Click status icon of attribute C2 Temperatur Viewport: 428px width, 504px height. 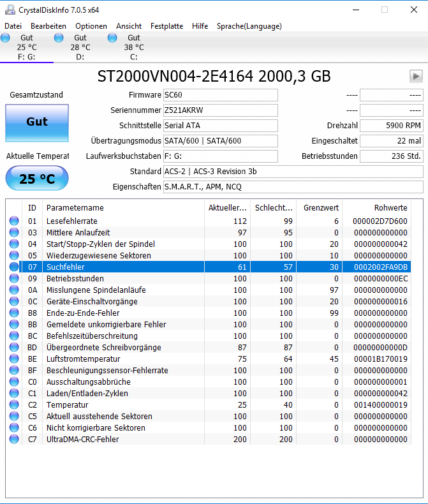point(14,404)
